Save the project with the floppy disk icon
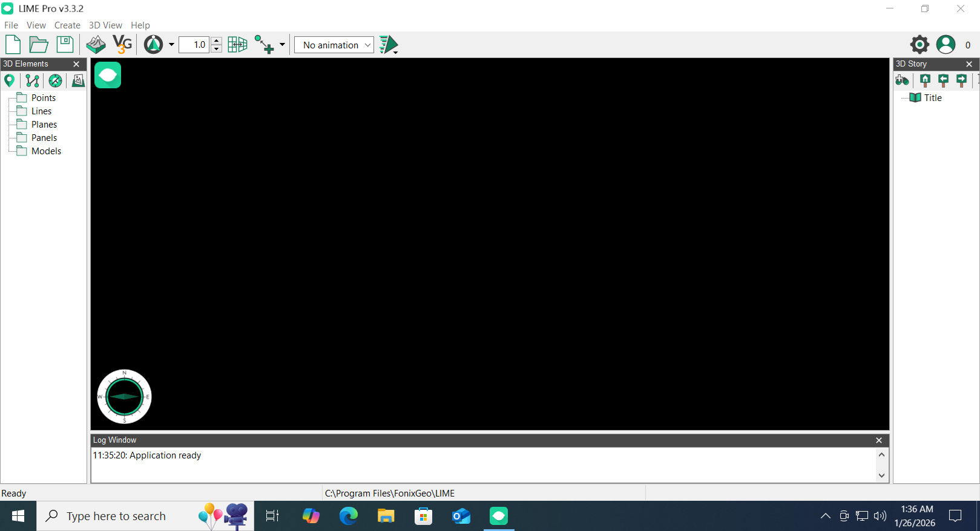This screenshot has width=980, height=531. [65, 45]
